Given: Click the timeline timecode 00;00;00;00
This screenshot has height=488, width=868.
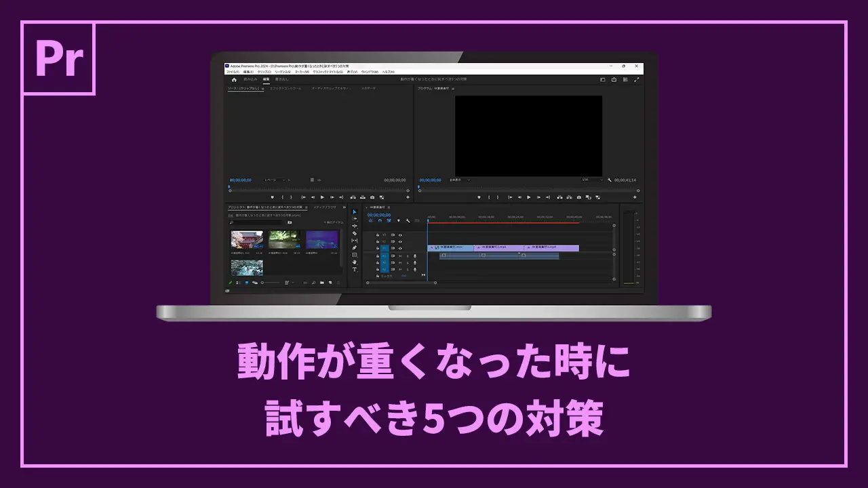Looking at the screenshot, I should 379,215.
